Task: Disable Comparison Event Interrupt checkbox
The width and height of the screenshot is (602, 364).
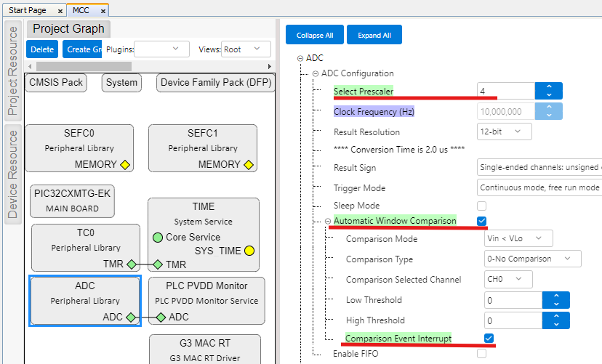Action: point(489,338)
